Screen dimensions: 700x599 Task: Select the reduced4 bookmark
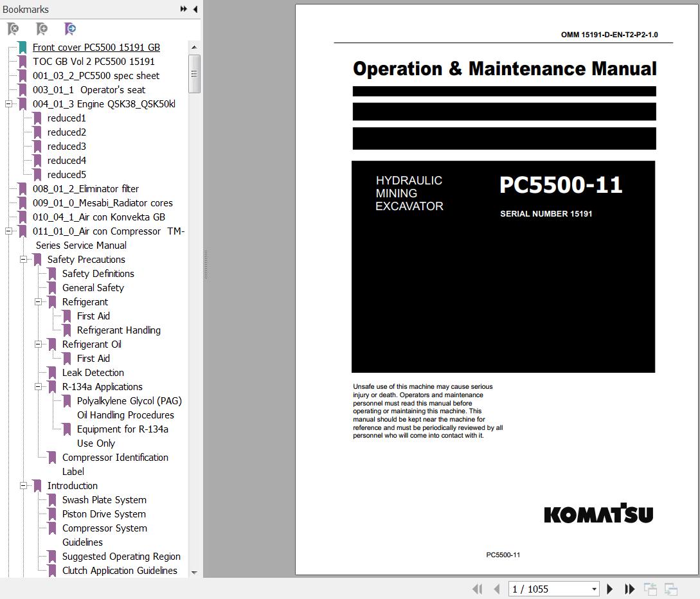tap(66, 161)
